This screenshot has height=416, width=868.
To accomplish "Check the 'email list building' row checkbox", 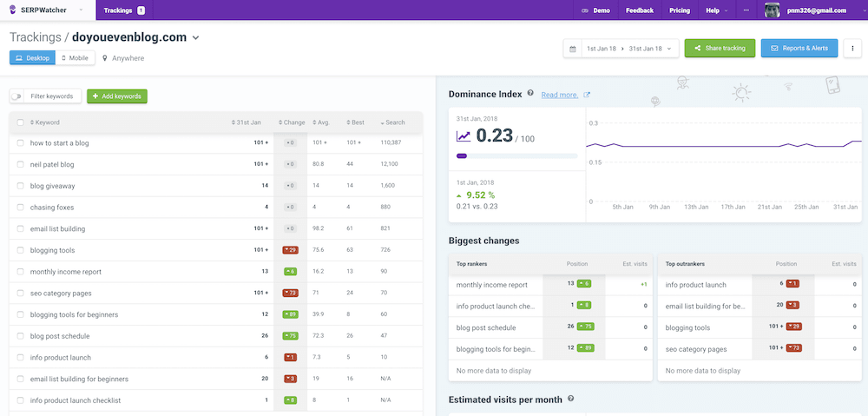I will tap(21, 228).
